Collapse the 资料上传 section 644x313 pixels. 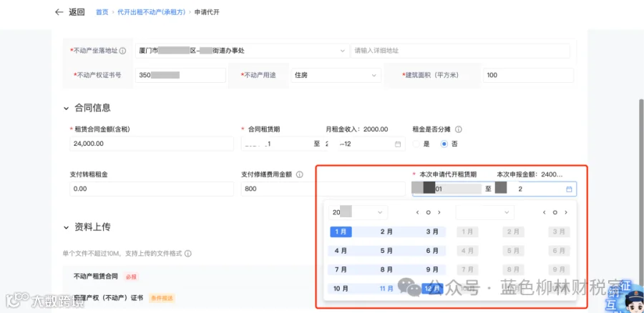[66, 227]
